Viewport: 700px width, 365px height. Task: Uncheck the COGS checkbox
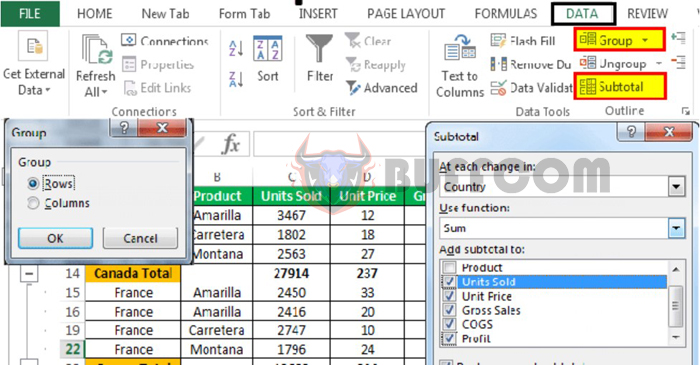pos(449,324)
